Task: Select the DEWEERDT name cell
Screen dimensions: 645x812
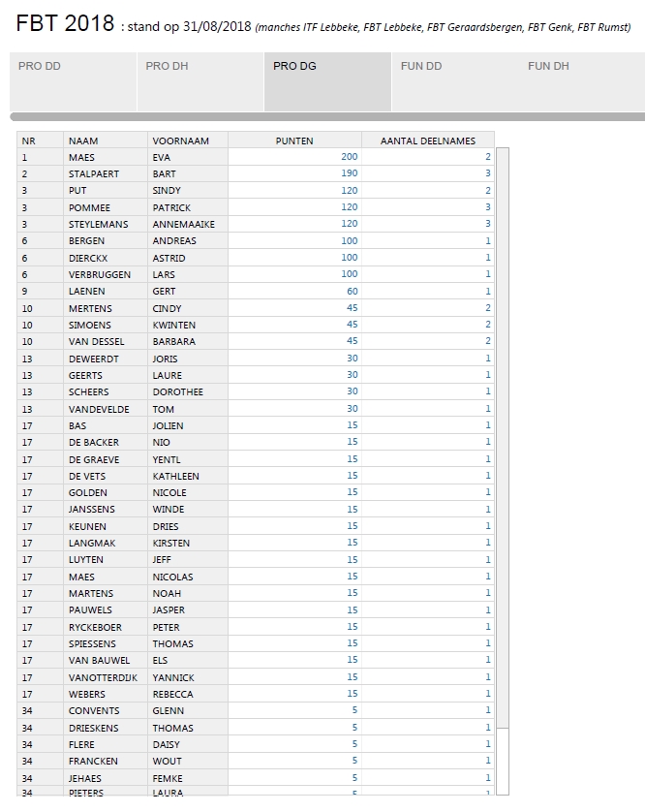Action: coord(106,359)
